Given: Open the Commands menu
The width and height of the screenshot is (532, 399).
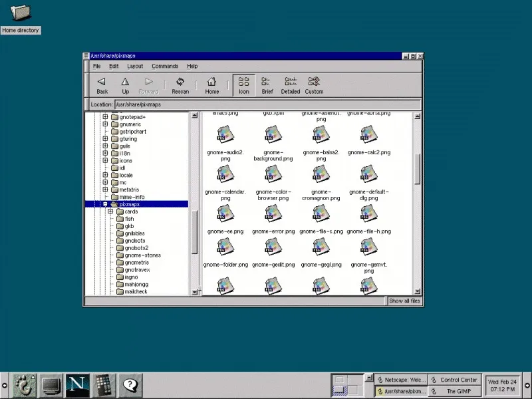Looking at the screenshot, I should coord(165,66).
